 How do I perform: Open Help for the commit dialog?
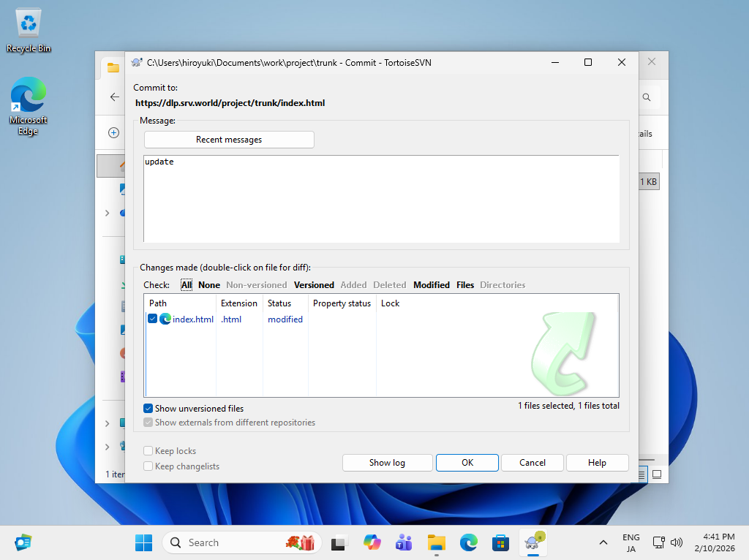point(597,463)
